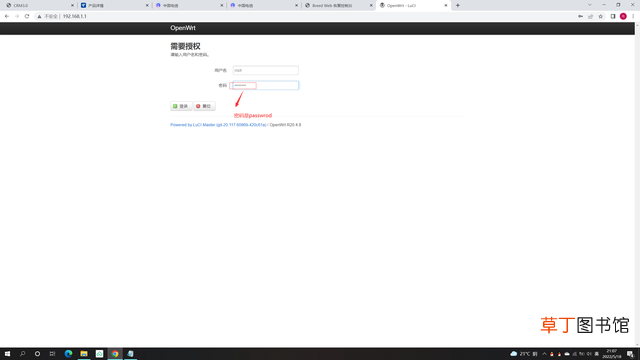Click the second QQ penguin tray icon
Viewport: 640px width, 360px height.
coord(559,354)
